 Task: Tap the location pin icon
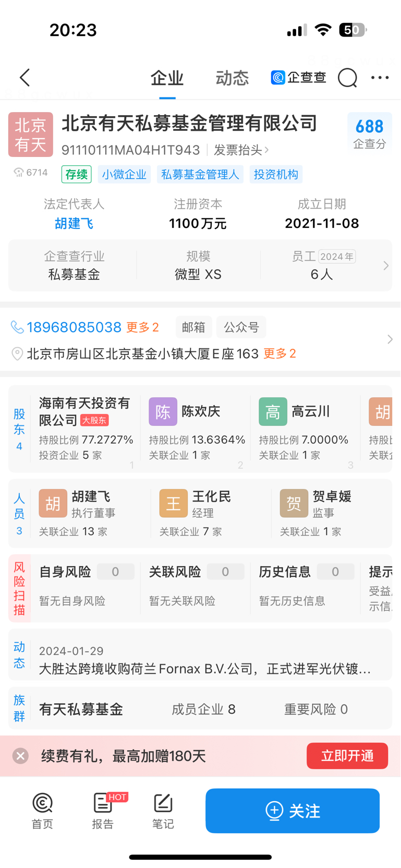[x=17, y=354]
